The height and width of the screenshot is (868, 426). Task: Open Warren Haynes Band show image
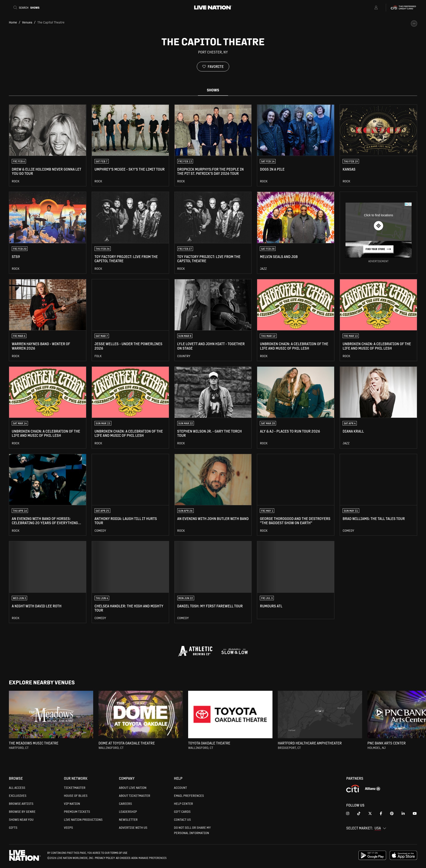tap(47, 305)
